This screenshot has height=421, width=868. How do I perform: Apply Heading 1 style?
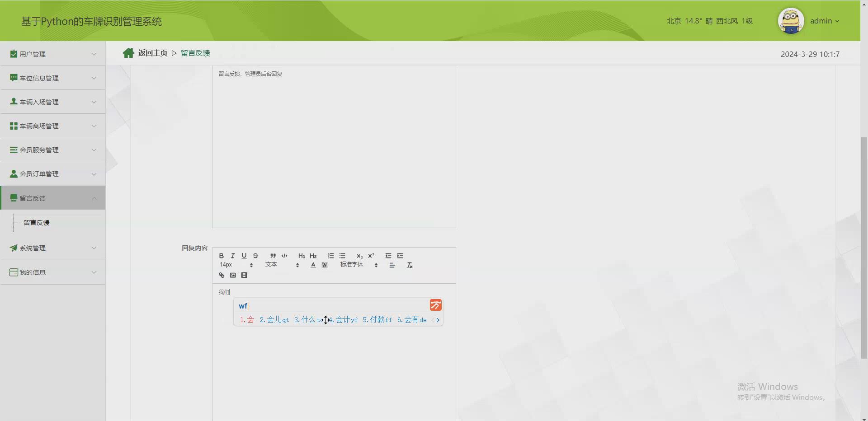pos(302,256)
